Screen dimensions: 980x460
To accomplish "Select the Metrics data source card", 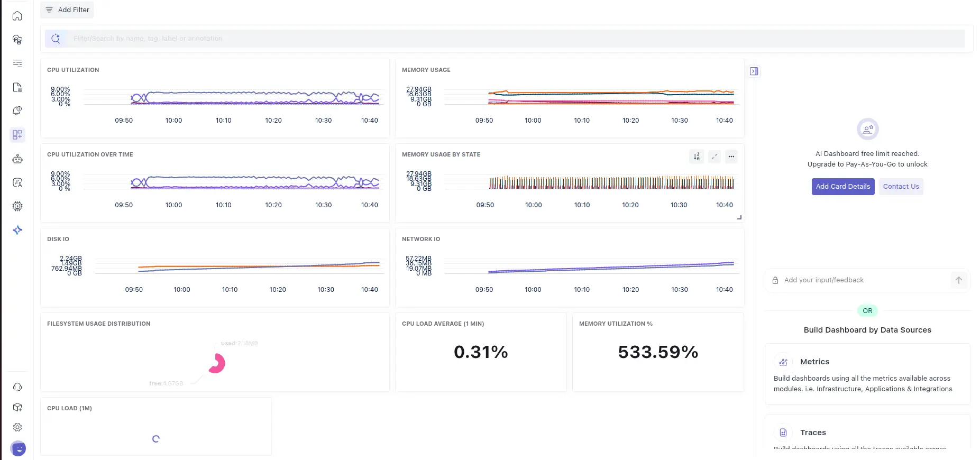I will click(867, 374).
